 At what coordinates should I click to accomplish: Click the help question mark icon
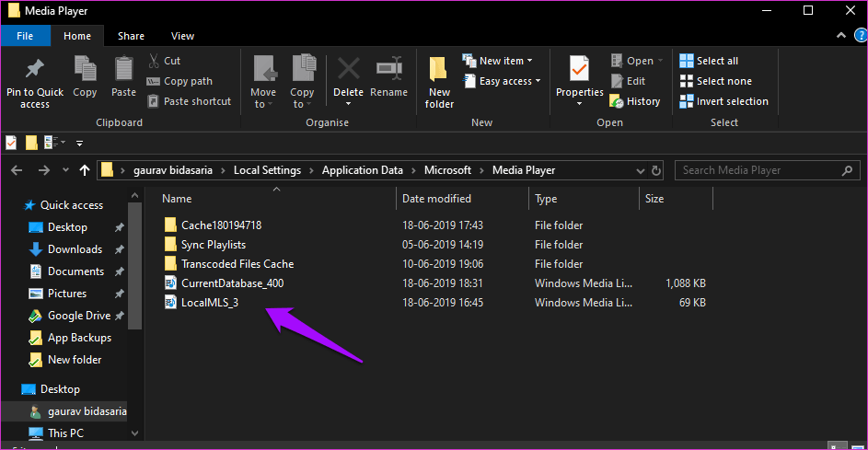pyautogui.click(x=861, y=36)
